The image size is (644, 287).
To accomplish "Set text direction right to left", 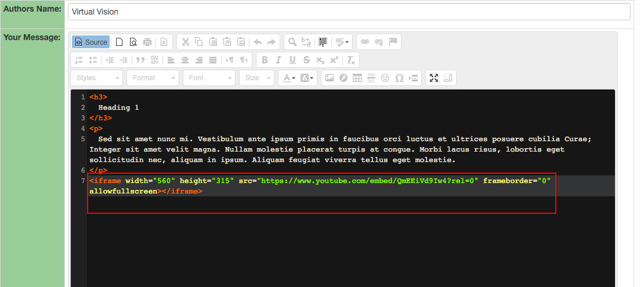I will pyautogui.click(x=244, y=60).
